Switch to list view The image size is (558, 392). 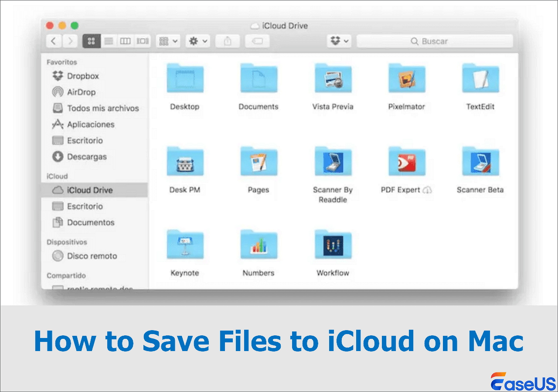[109, 41]
